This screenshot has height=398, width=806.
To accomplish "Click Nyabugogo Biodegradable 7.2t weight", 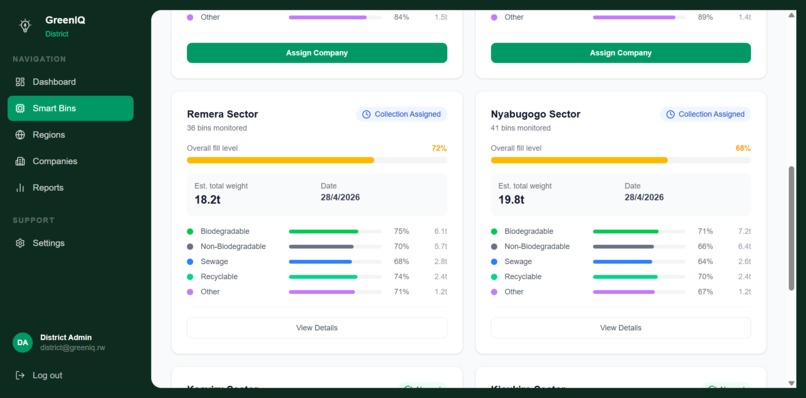I will (x=744, y=231).
